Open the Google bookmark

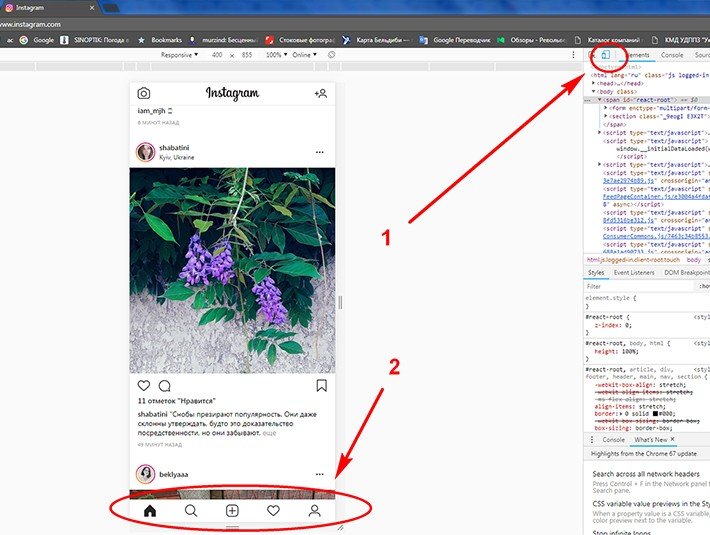37,40
